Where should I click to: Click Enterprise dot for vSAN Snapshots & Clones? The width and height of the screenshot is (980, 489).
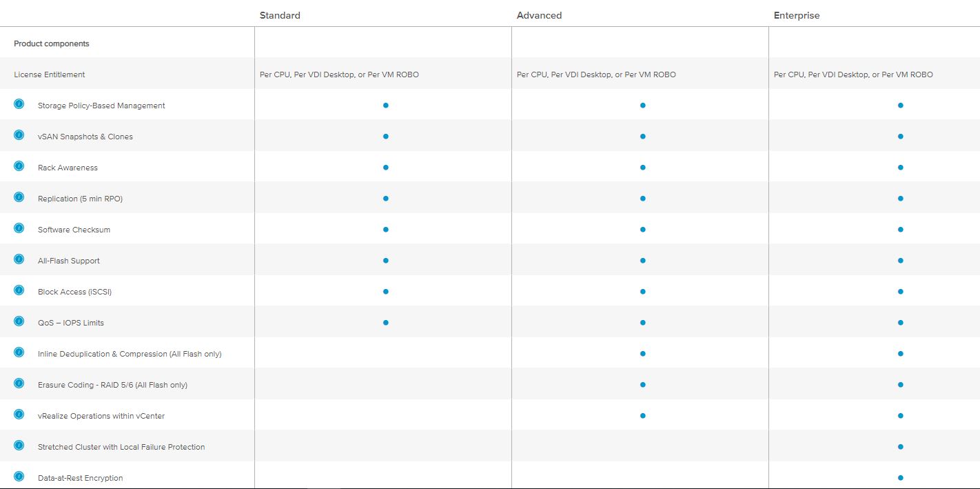tap(901, 137)
